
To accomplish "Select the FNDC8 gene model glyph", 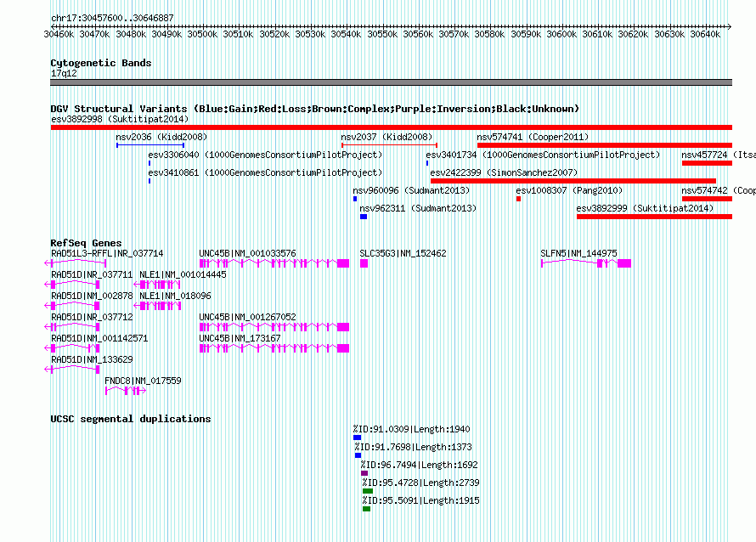I will [x=126, y=391].
